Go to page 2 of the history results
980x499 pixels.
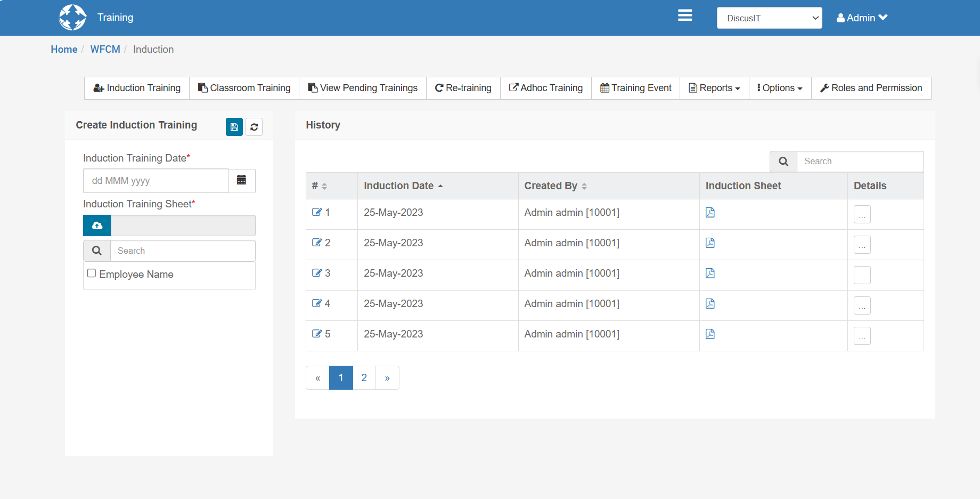pos(364,377)
